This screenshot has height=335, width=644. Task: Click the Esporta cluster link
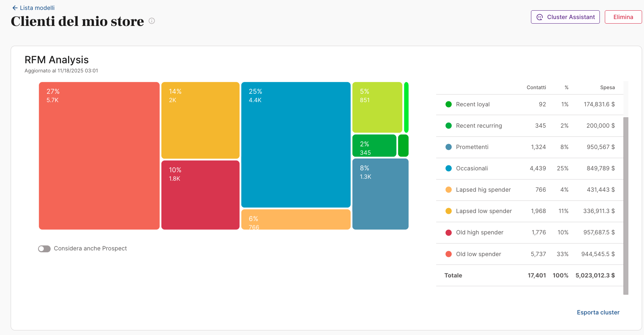(x=598, y=313)
